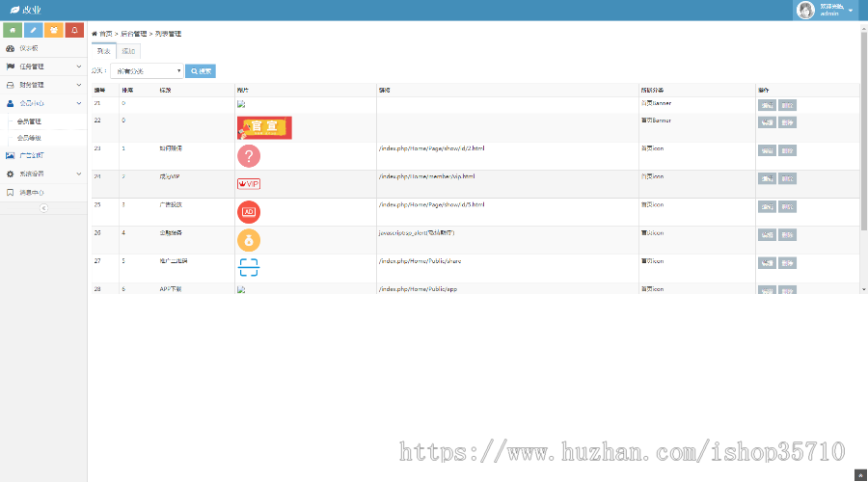Screen dimensions: 868x482
Task: Open the dashboard gauge icon in sidebar
Action: click(10, 48)
